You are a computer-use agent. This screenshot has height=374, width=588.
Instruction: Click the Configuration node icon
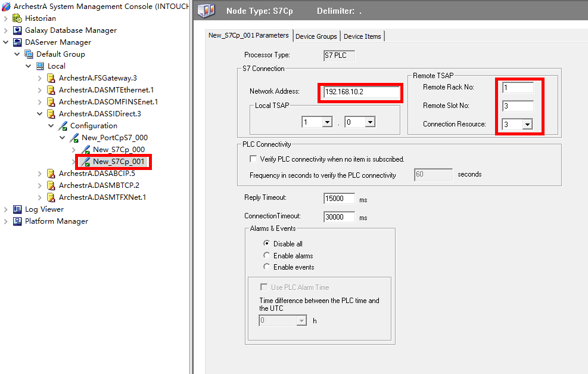coord(63,126)
